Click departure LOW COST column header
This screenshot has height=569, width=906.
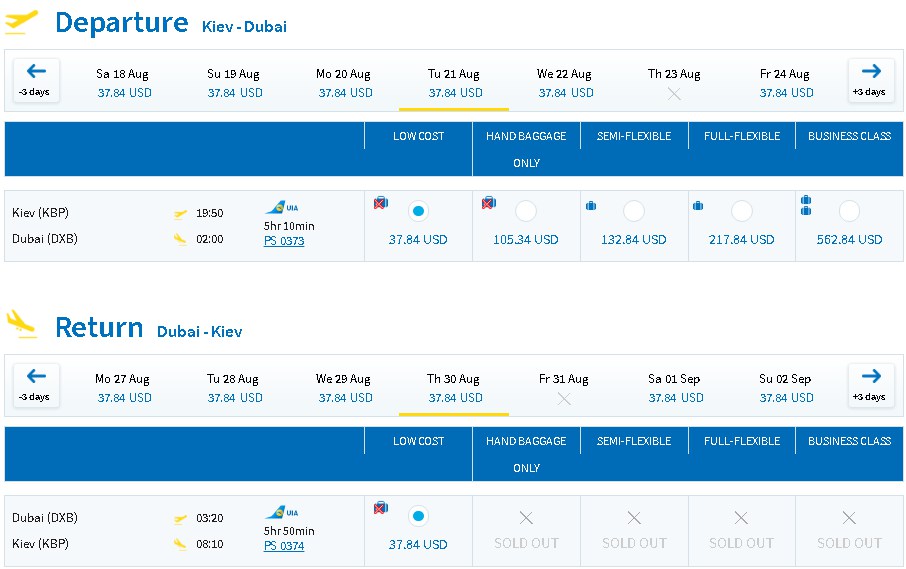coord(418,136)
